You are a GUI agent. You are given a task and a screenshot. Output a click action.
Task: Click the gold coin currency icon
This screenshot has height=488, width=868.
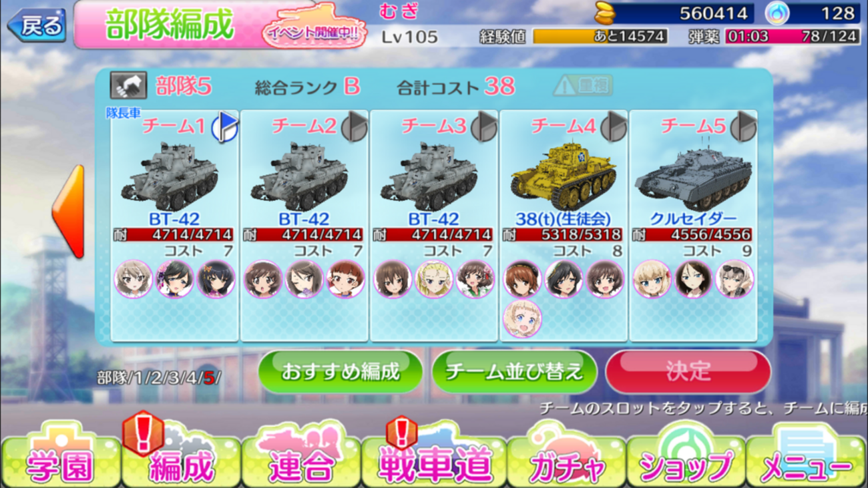606,13
